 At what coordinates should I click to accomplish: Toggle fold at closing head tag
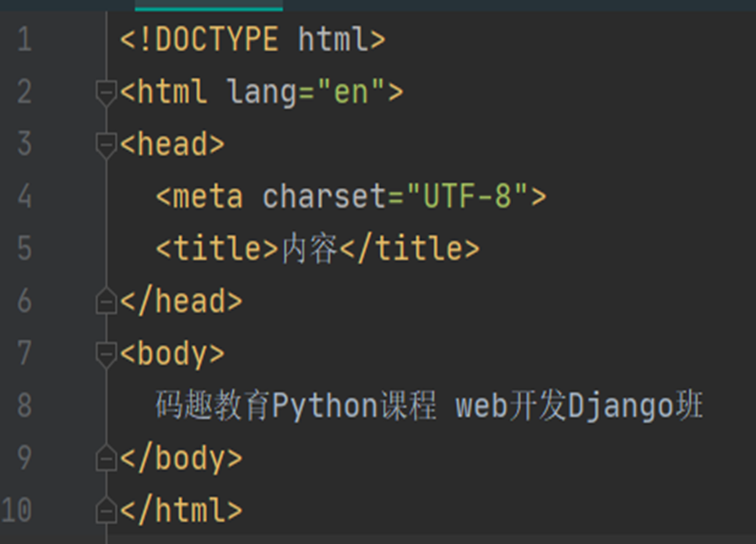pos(106,301)
